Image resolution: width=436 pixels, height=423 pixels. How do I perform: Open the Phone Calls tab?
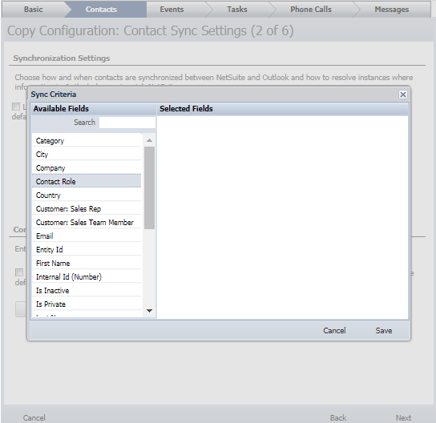click(x=311, y=9)
